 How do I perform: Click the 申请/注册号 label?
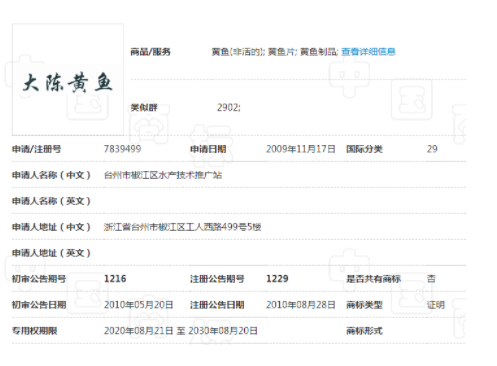coord(37,149)
